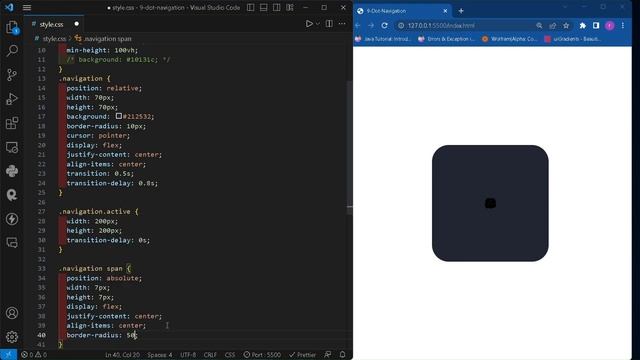Open the Remote Explorer icon in activity bar
Image resolution: width=640 pixels, height=360 pixels.
click(x=12, y=147)
